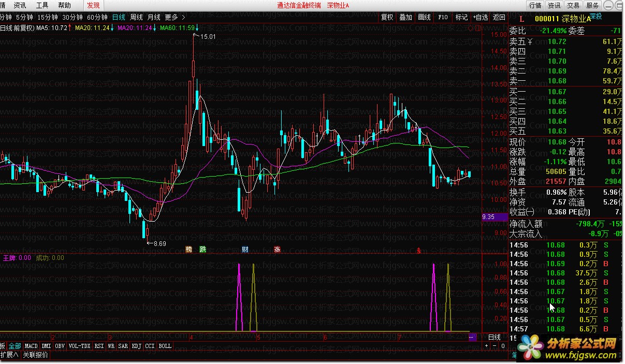
Task: Activate the 画线 drawing tool
Action: click(424, 17)
